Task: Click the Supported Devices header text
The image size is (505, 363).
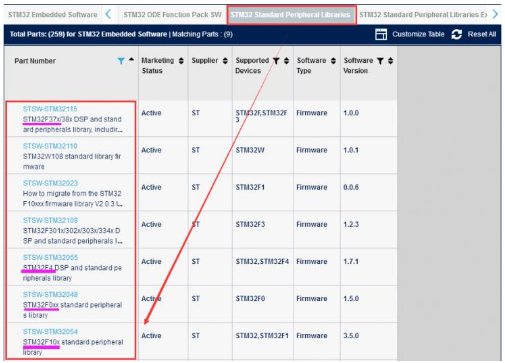Action: (252, 66)
